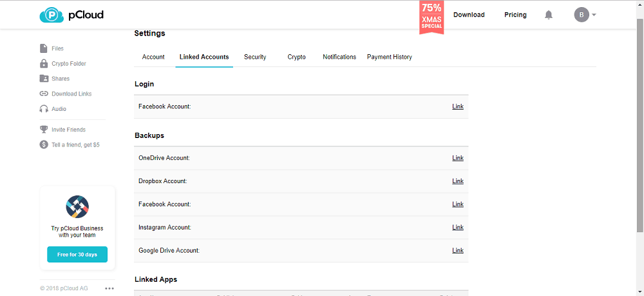Click the Login section heading
This screenshot has width=644, height=296.
[x=144, y=84]
